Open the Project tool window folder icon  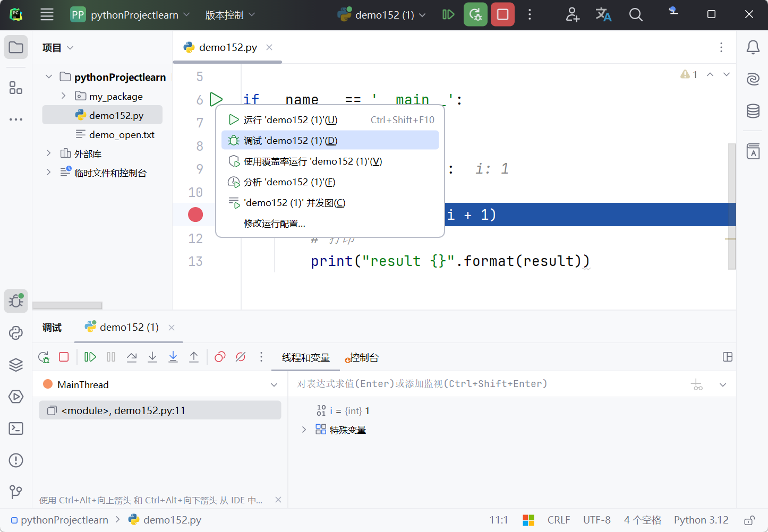[16, 47]
